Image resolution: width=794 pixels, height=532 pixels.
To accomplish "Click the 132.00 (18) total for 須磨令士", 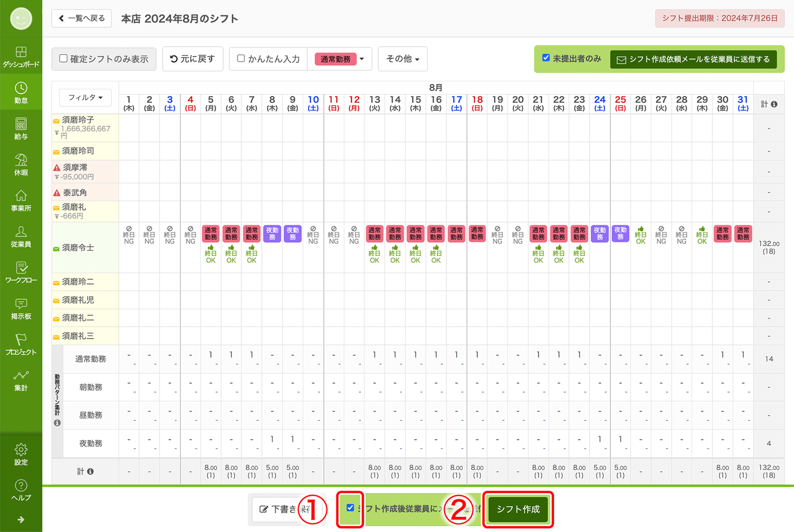I will point(769,247).
